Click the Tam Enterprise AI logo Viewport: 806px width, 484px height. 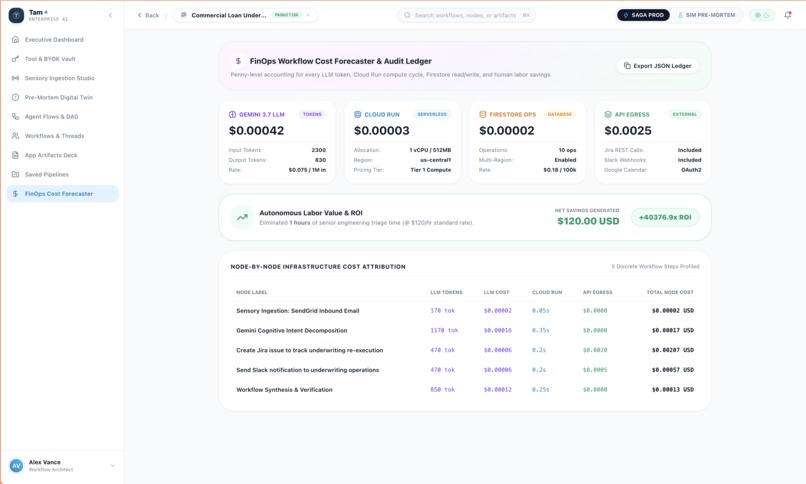(16, 15)
